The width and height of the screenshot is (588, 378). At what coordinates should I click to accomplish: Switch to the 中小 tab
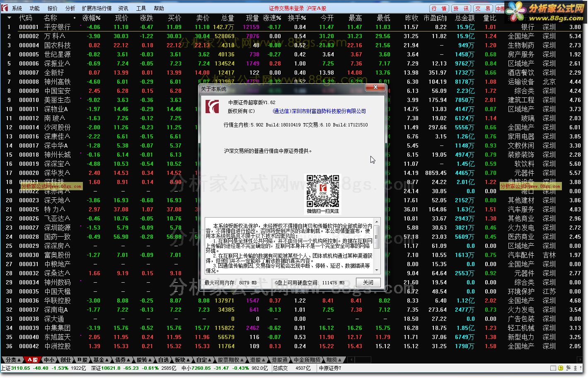[49, 360]
